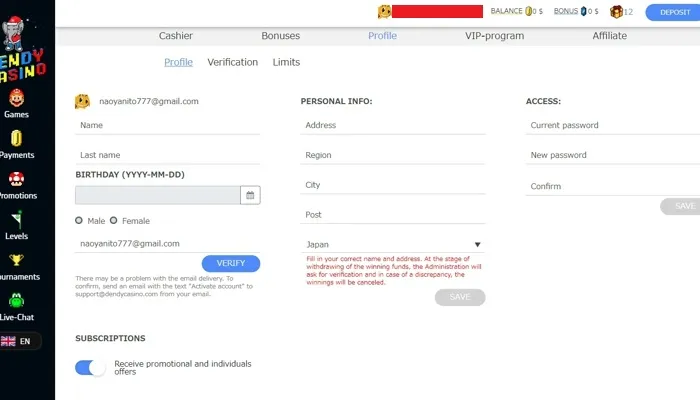Click the Current password field

pos(612,125)
